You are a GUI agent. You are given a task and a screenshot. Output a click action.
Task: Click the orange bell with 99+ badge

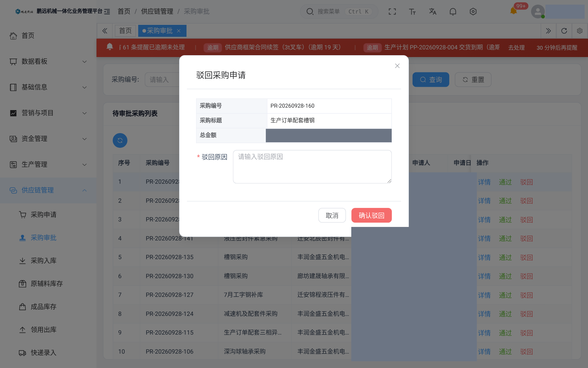[514, 11]
